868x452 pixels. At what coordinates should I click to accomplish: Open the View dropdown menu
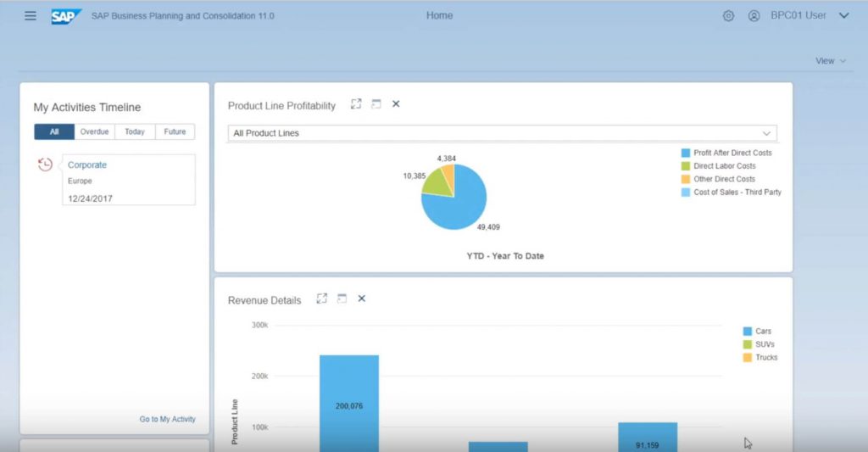pyautogui.click(x=831, y=61)
